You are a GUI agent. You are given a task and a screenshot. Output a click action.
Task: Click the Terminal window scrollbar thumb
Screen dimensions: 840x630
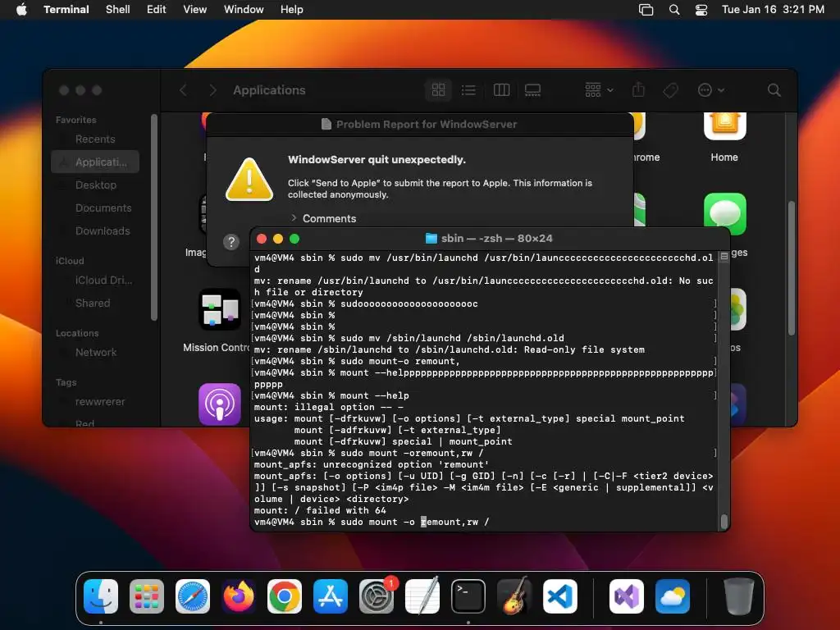pyautogui.click(x=724, y=521)
